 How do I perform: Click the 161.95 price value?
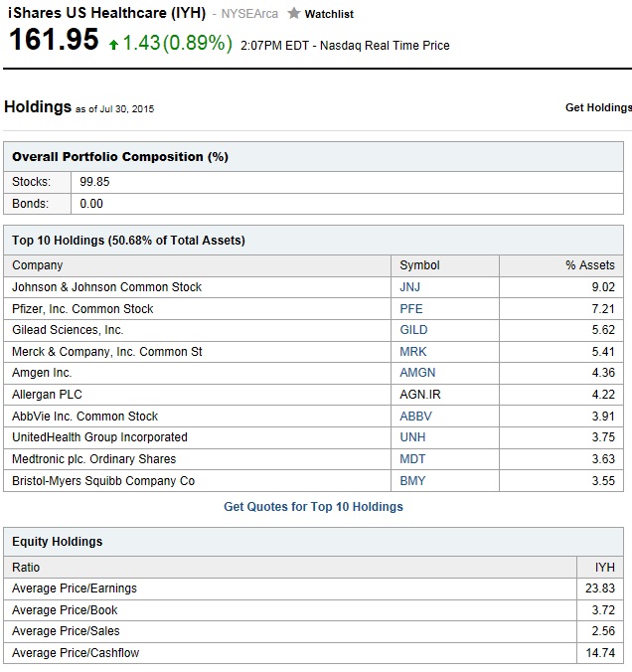coord(54,40)
